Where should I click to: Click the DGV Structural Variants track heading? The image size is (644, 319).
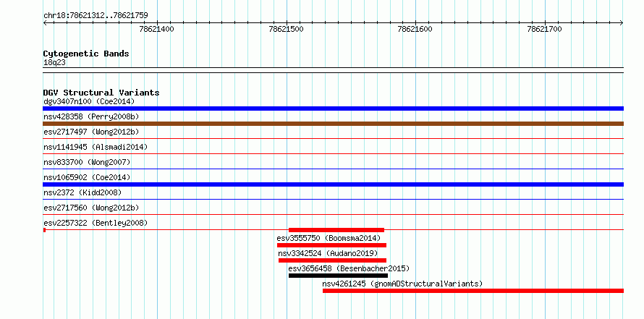101,93
